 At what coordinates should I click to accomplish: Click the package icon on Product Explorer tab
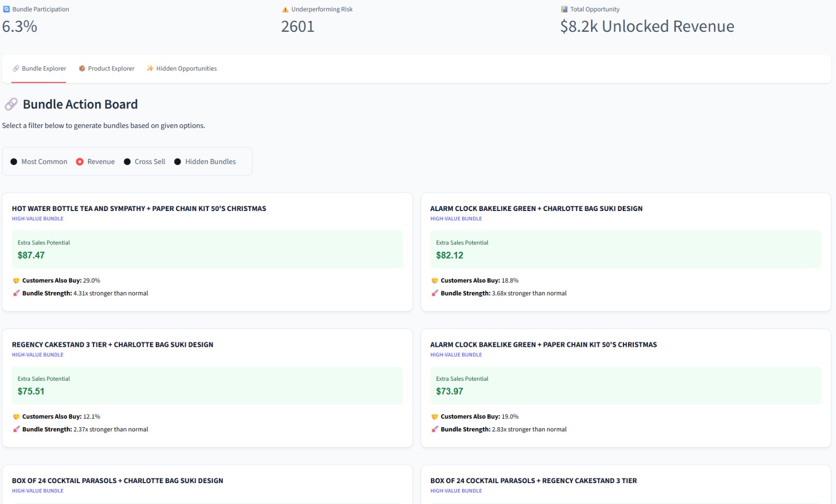[x=82, y=68]
